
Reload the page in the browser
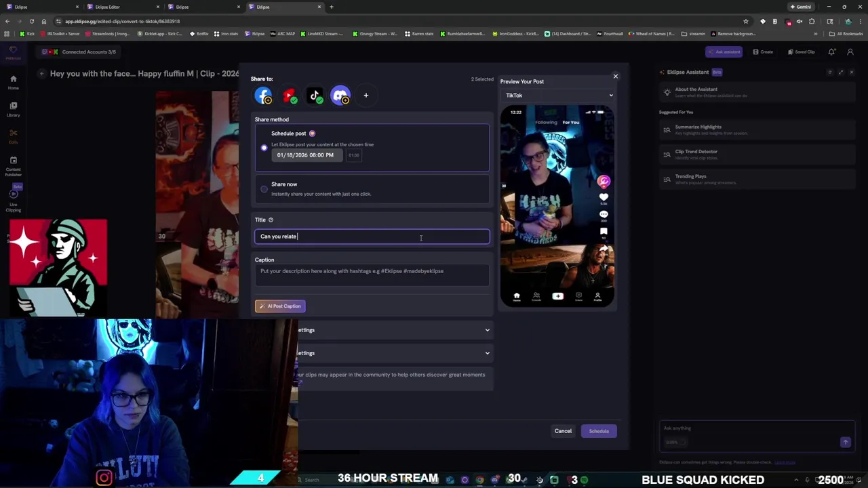31,21
